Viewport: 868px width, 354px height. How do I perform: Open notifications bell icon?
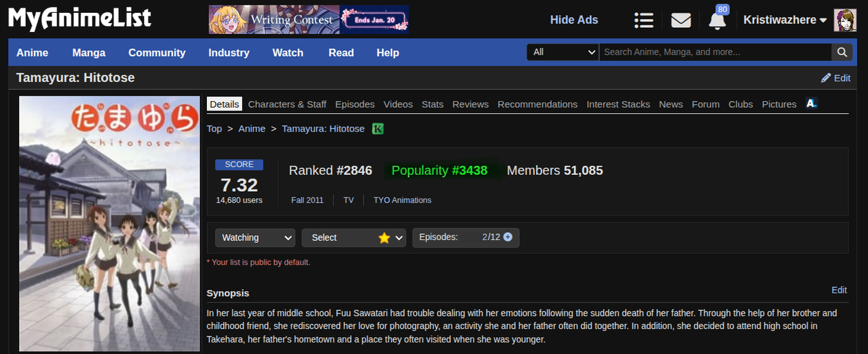(x=717, y=21)
